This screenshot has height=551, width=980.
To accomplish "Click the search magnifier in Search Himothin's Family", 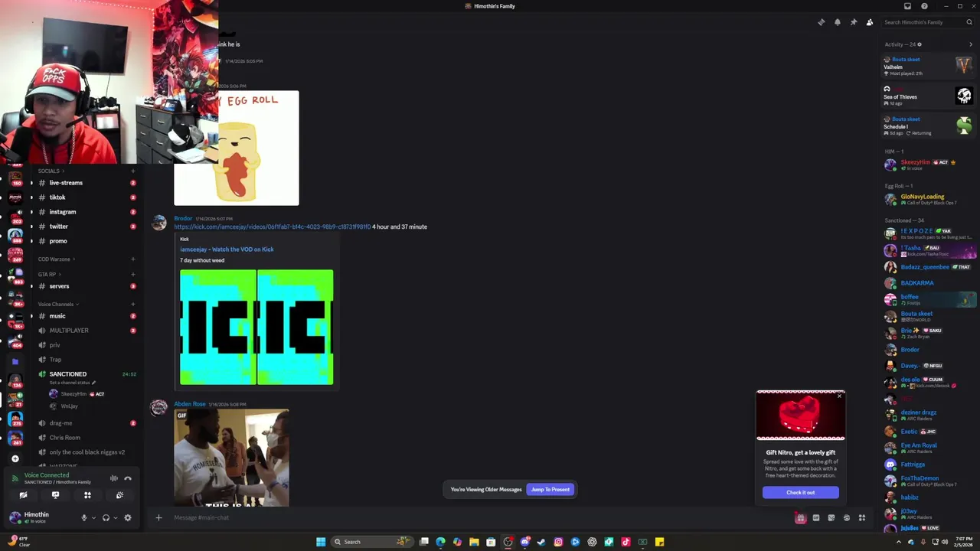I will [971, 22].
